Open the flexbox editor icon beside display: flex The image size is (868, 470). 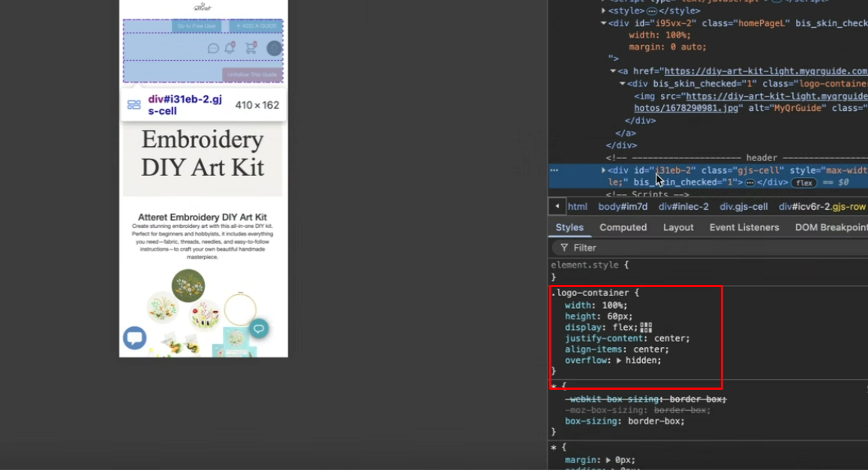[x=646, y=328]
